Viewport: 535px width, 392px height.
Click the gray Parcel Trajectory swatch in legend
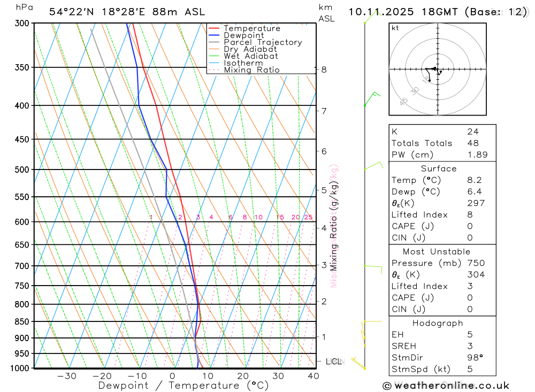tap(214, 42)
